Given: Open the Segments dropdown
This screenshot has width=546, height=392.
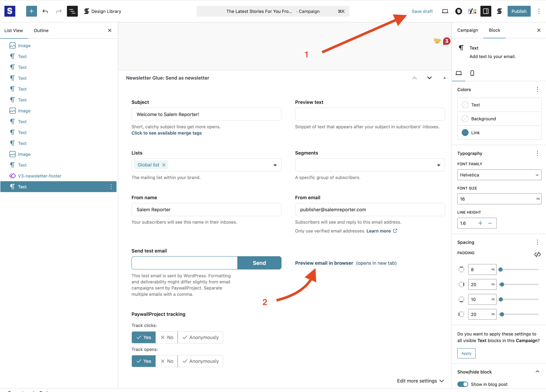Looking at the screenshot, I should (x=370, y=165).
